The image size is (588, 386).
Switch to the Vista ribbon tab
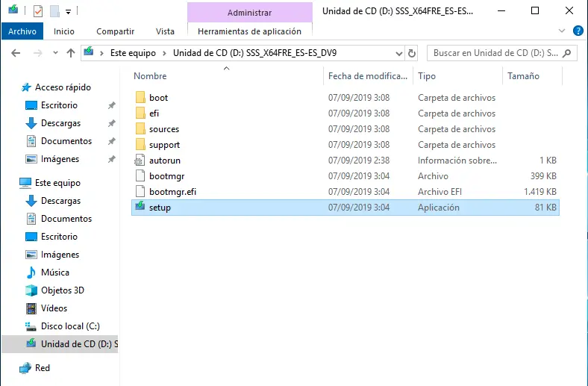165,31
